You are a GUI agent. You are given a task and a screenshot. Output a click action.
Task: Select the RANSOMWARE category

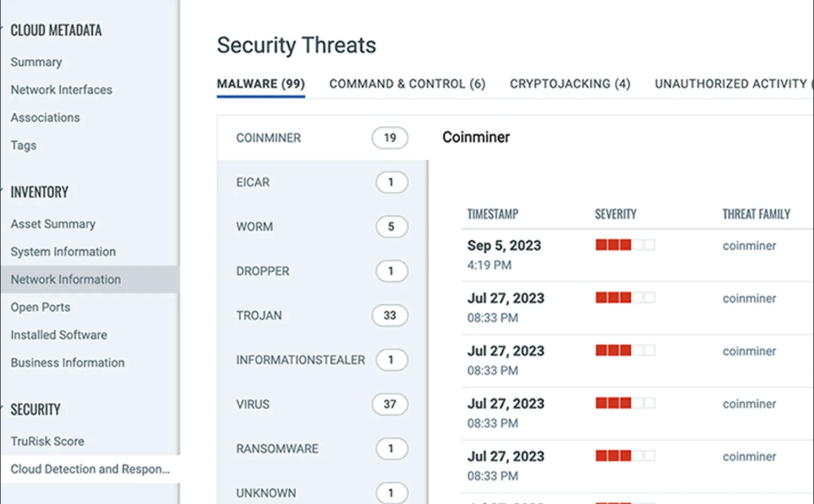point(277,449)
